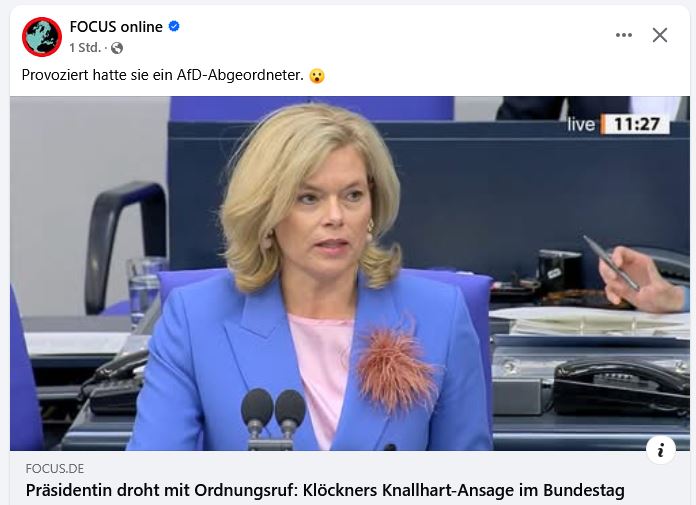
Task: Click the globe public audience icon
Action: pyautogui.click(x=117, y=48)
